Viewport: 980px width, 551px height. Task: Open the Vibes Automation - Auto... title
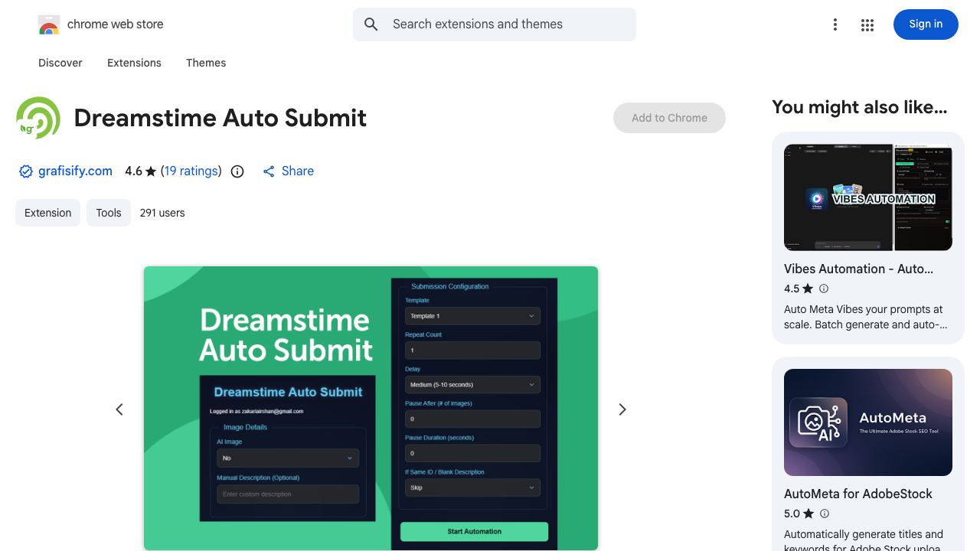click(858, 269)
